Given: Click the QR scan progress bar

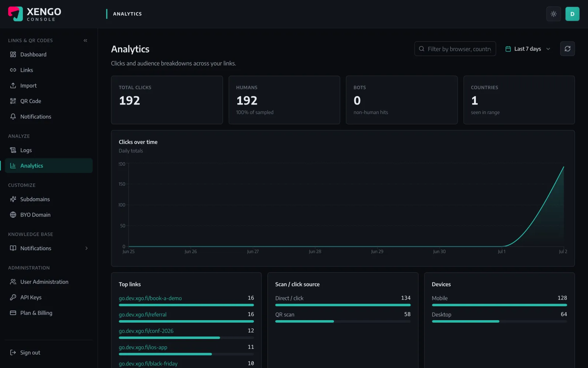Looking at the screenshot, I should [343, 321].
